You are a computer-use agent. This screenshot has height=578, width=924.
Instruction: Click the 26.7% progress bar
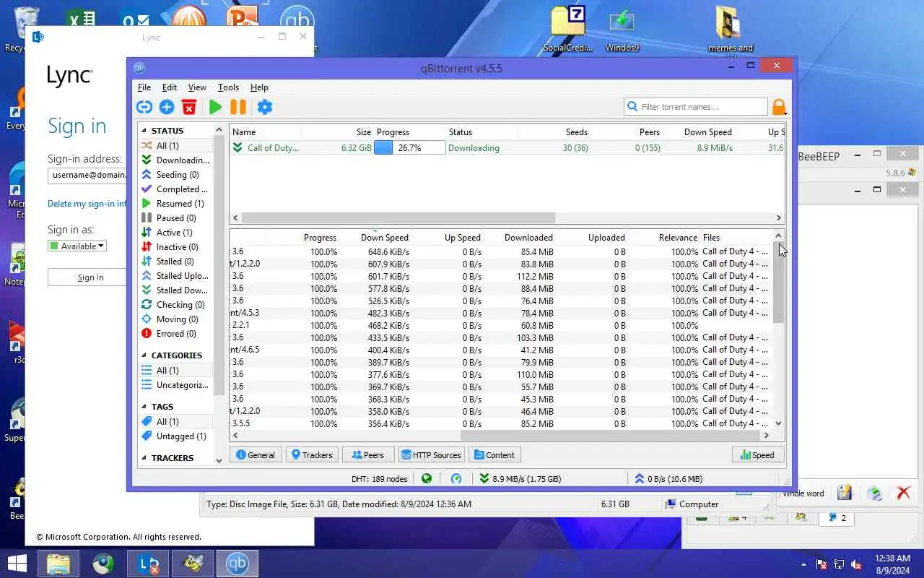(409, 148)
